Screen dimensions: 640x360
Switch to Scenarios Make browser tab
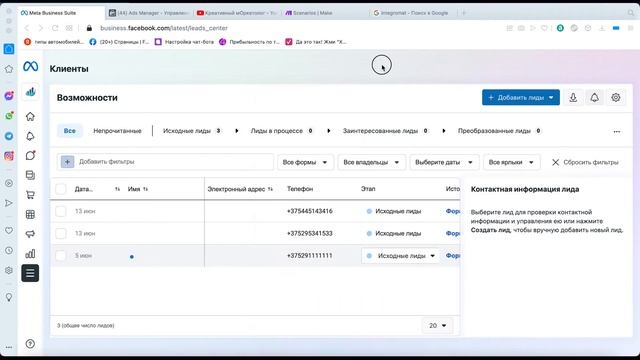coord(309,13)
